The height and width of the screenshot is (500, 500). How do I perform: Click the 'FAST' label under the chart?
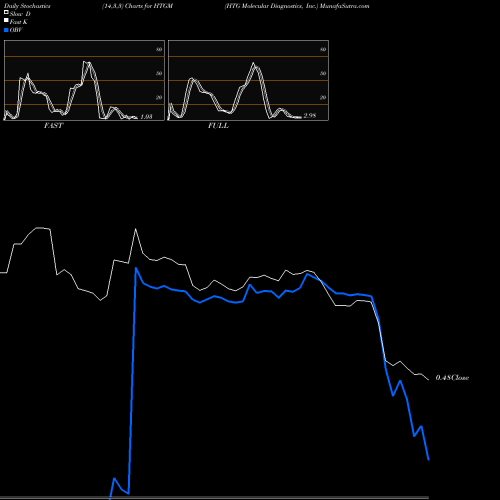coord(54,126)
